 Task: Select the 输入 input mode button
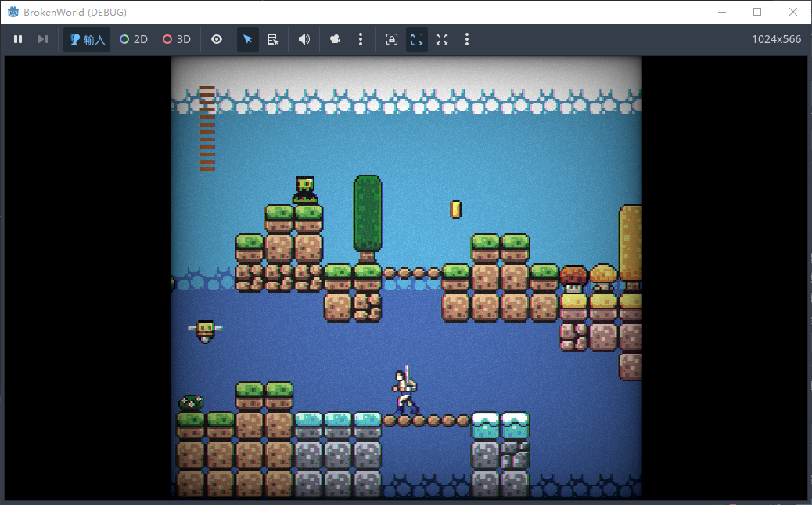pos(87,39)
